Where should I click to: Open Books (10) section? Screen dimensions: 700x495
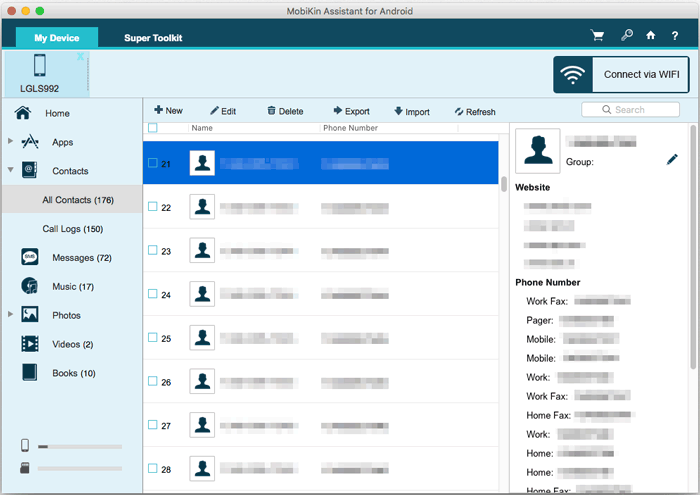tap(74, 373)
